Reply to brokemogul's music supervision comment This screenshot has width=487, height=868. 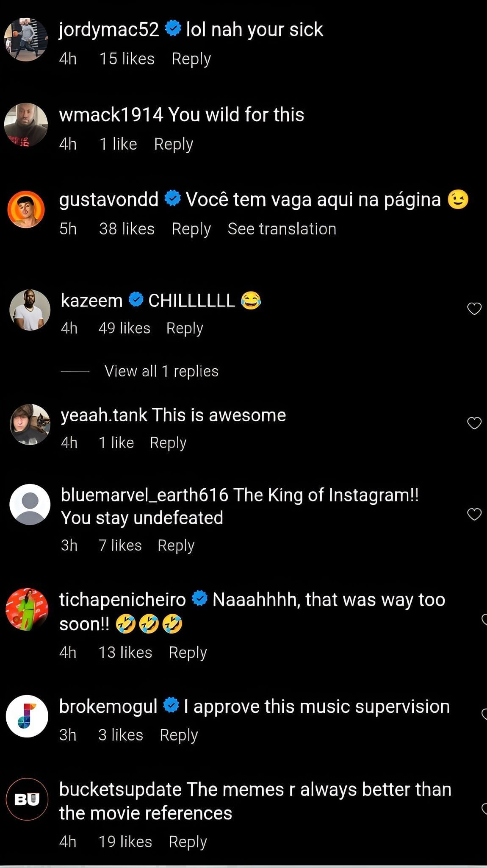tap(179, 735)
